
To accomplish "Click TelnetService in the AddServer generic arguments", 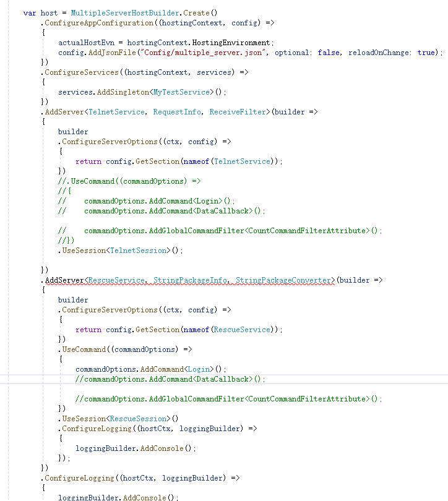I will [116, 112].
